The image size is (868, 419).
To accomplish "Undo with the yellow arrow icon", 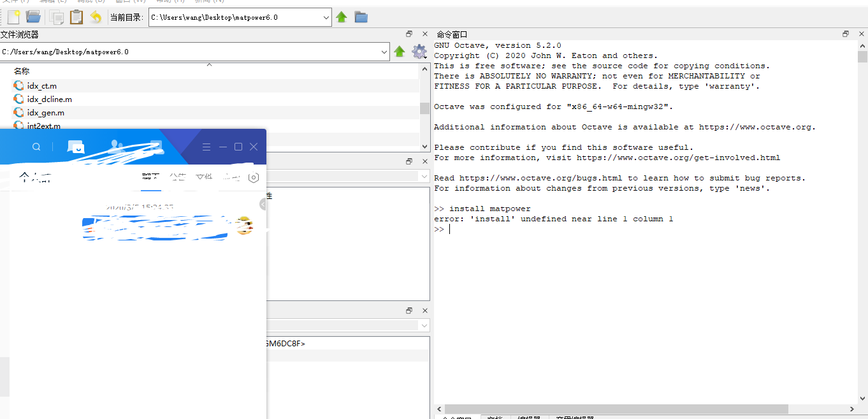I will [x=96, y=17].
